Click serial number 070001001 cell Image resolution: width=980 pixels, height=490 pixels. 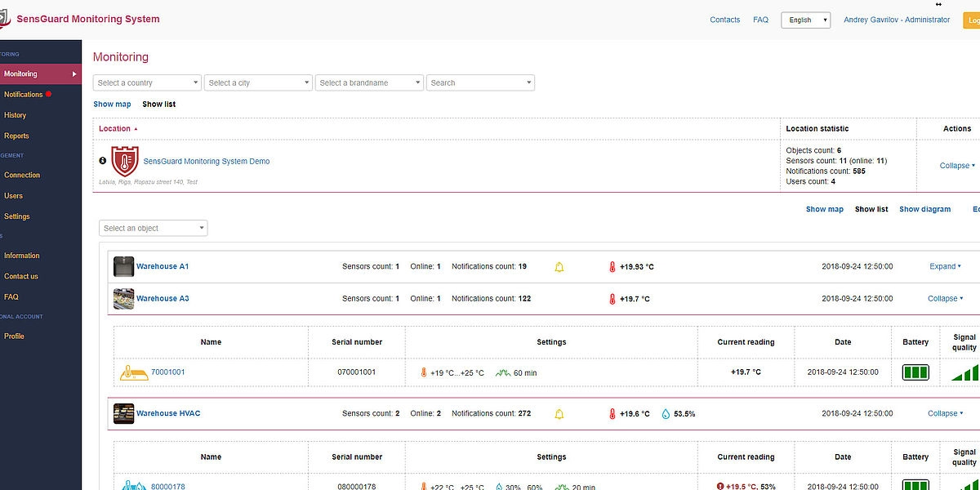click(357, 372)
